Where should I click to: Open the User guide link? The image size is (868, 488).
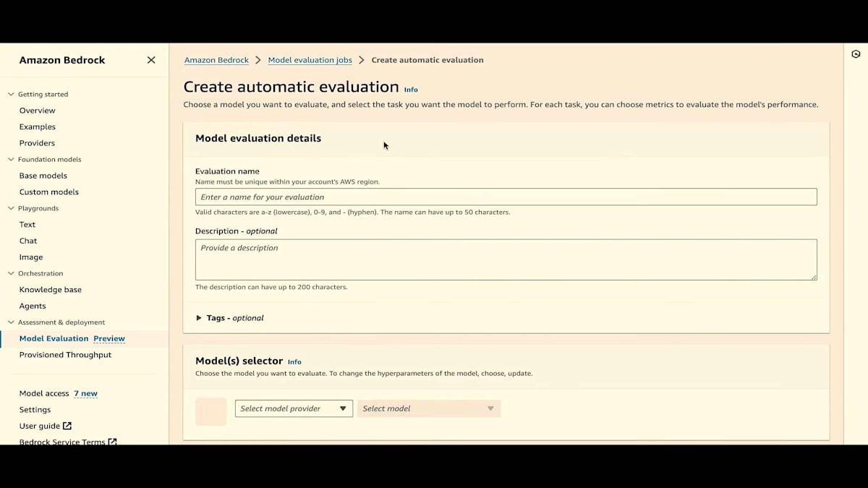(x=40, y=426)
